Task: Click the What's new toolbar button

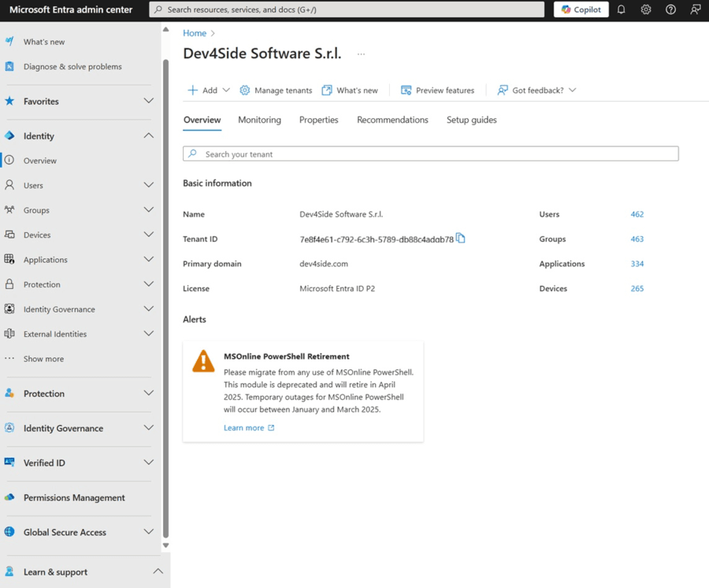Action: (350, 91)
